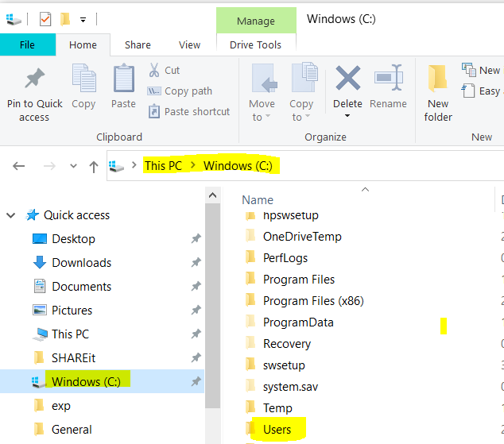Image resolution: width=504 pixels, height=444 pixels.
Task: Expand chevron between This PC and Windows (C:)
Action: pos(193,165)
